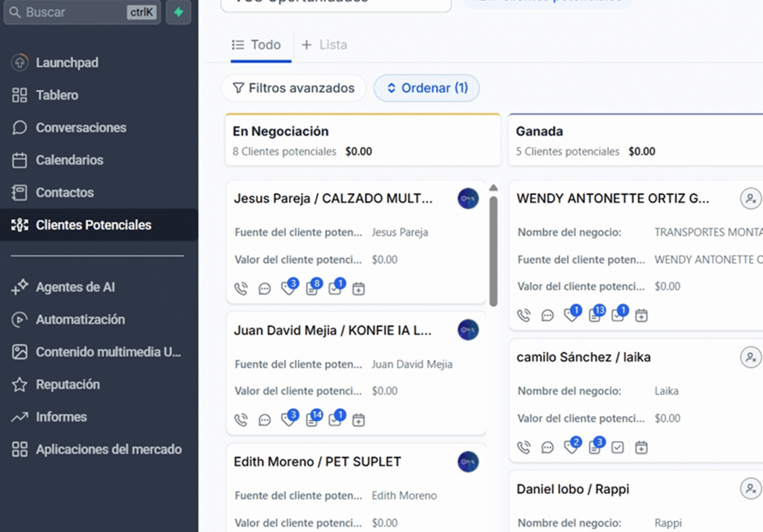
Task: Go to Conversaciones in sidebar
Action: click(80, 127)
